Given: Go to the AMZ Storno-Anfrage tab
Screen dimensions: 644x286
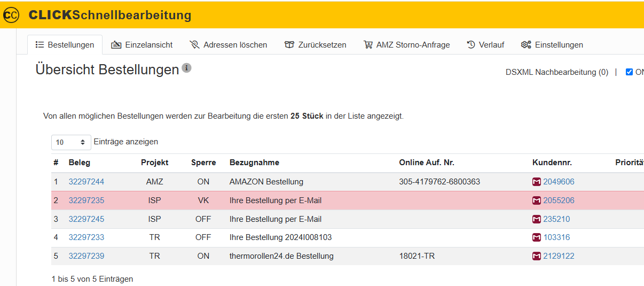Looking at the screenshot, I should pyautogui.click(x=406, y=45).
